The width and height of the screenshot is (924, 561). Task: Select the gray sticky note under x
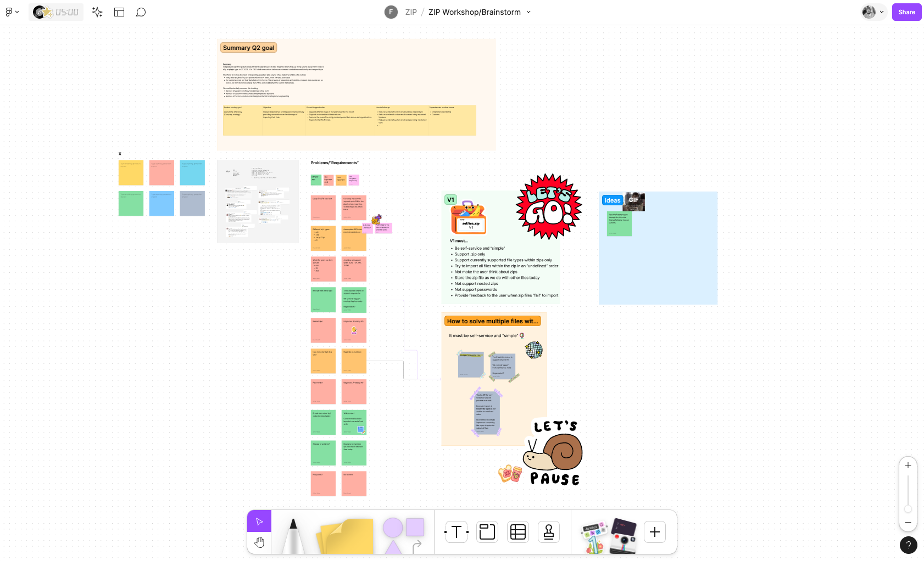click(192, 204)
